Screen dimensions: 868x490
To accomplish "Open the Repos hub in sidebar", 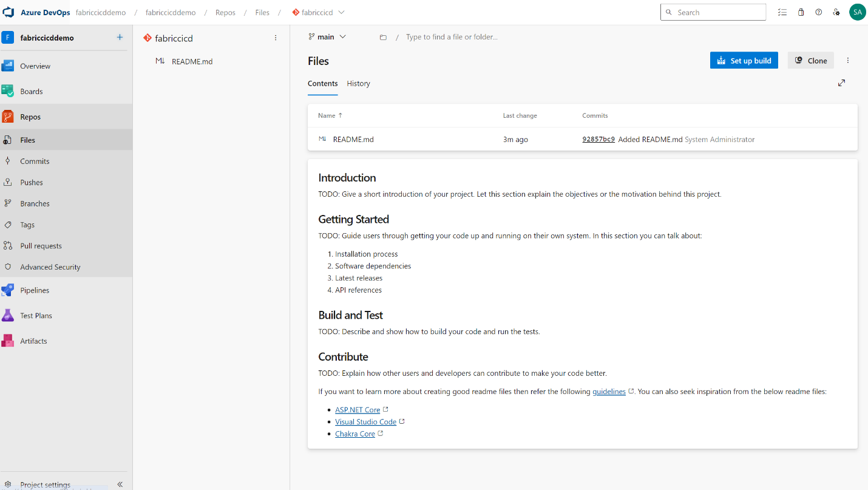I will click(x=66, y=117).
